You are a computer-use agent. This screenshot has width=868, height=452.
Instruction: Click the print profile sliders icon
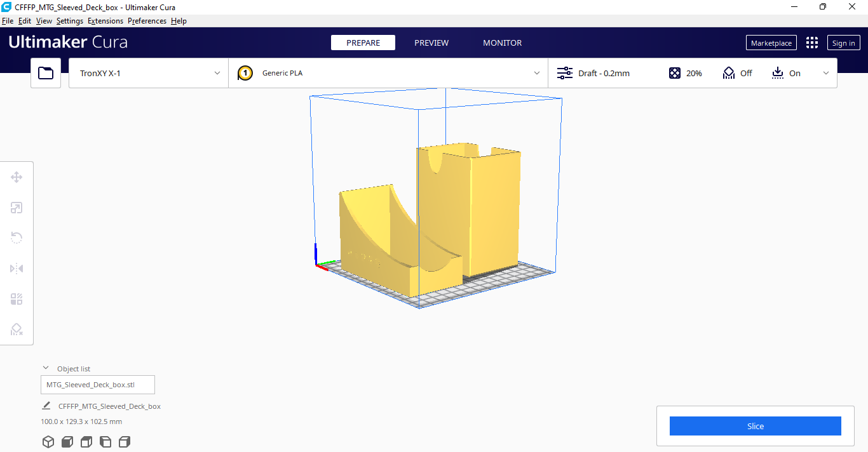tap(565, 73)
